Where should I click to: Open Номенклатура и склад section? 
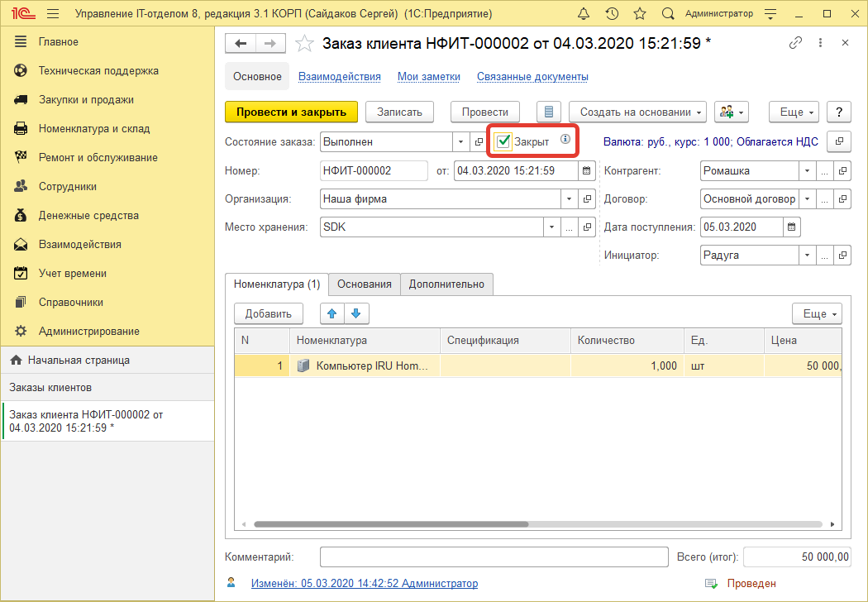tap(94, 128)
